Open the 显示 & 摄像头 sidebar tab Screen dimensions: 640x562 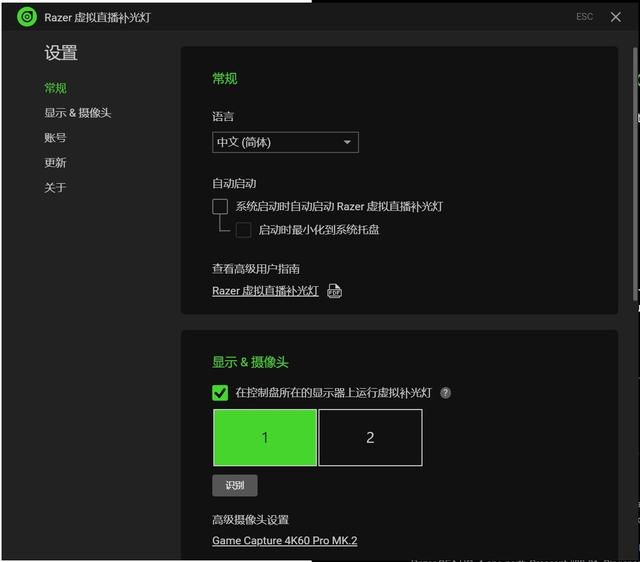coord(78,113)
